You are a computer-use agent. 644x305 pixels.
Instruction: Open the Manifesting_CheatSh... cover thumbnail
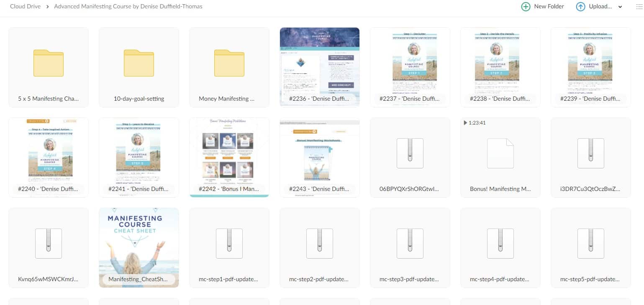[139, 248]
